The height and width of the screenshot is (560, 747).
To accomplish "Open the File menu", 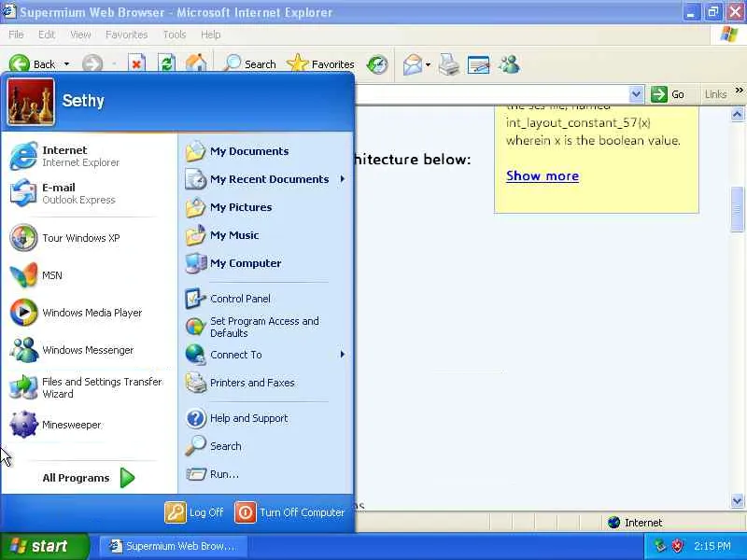I will click(x=16, y=35).
